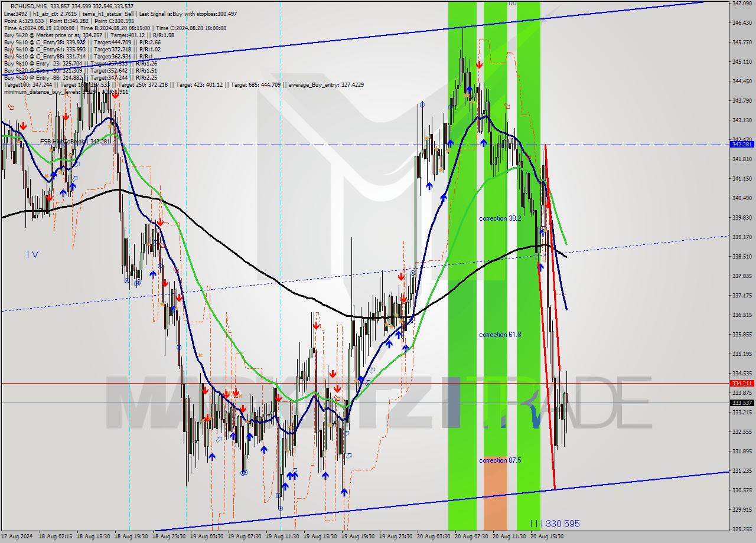Click the '20 Aug 15:30' time axis label

(546, 537)
